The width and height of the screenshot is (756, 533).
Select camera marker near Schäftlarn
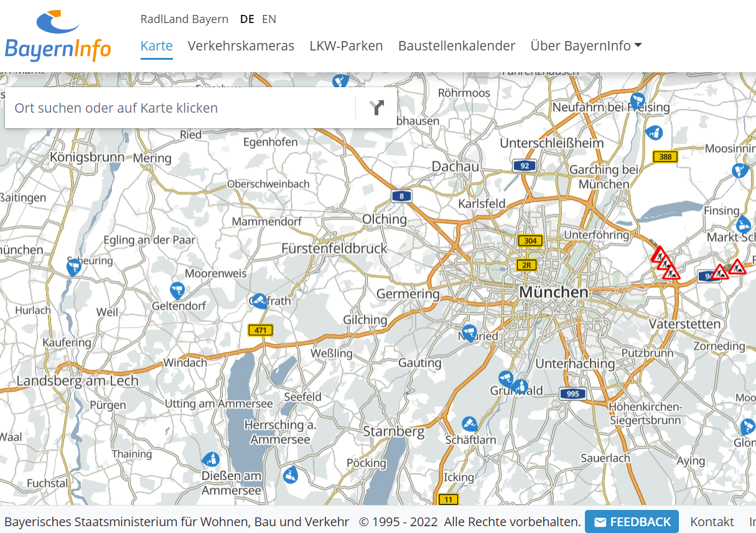[470, 424]
